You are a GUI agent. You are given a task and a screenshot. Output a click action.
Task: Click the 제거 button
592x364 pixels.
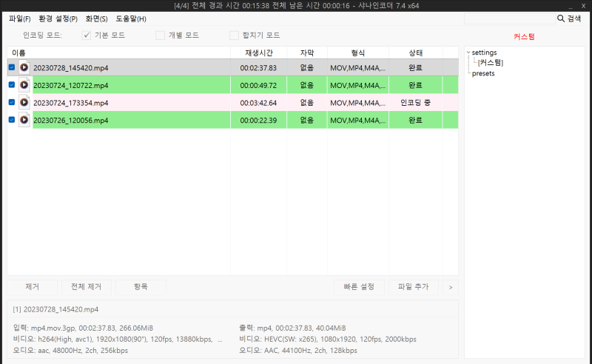pos(33,287)
